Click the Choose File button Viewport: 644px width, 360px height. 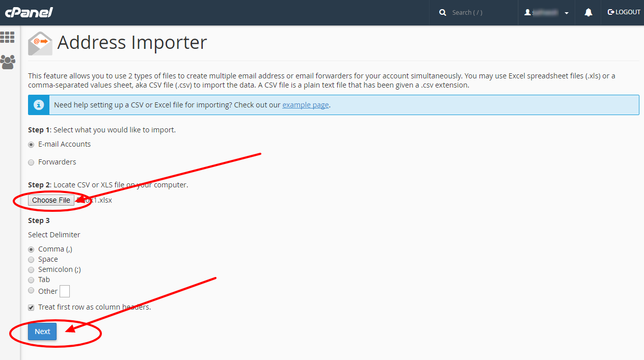click(51, 200)
